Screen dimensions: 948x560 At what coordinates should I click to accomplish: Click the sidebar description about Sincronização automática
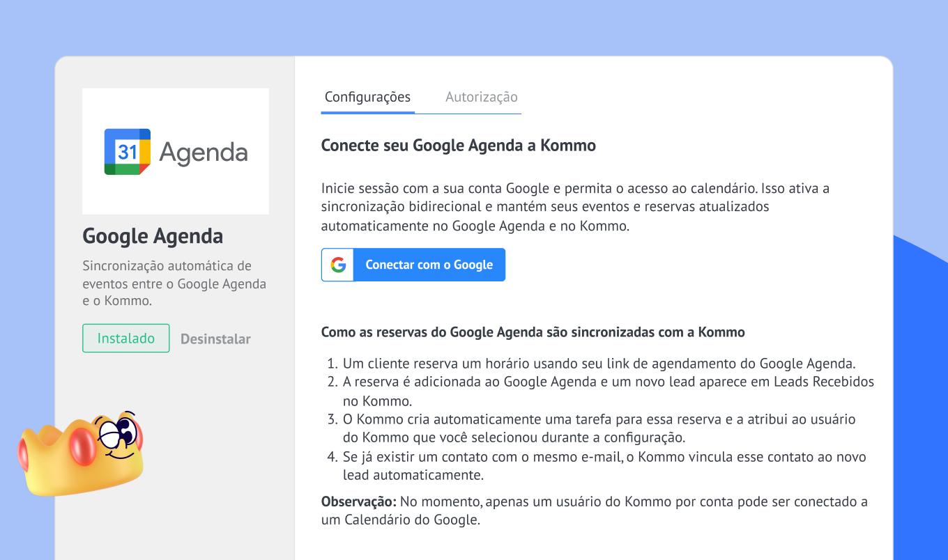pos(174,283)
